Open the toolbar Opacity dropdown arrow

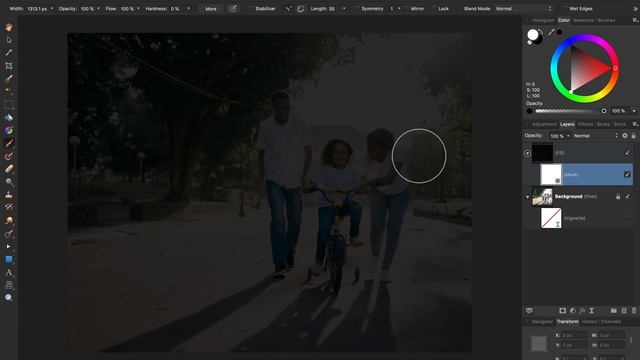(x=98, y=9)
